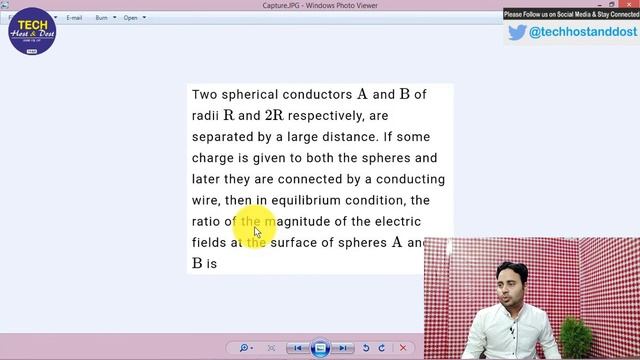Click the @techhostanddost handle

(583, 32)
